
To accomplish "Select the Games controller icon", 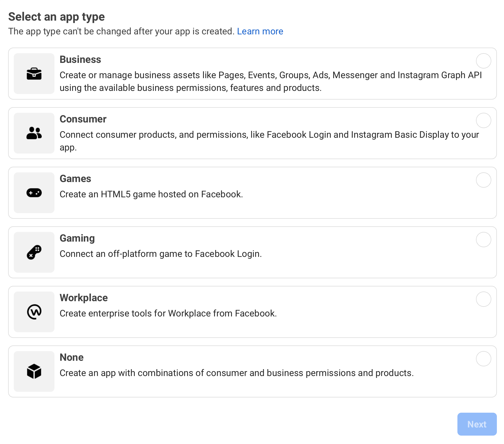I will click(x=34, y=193).
